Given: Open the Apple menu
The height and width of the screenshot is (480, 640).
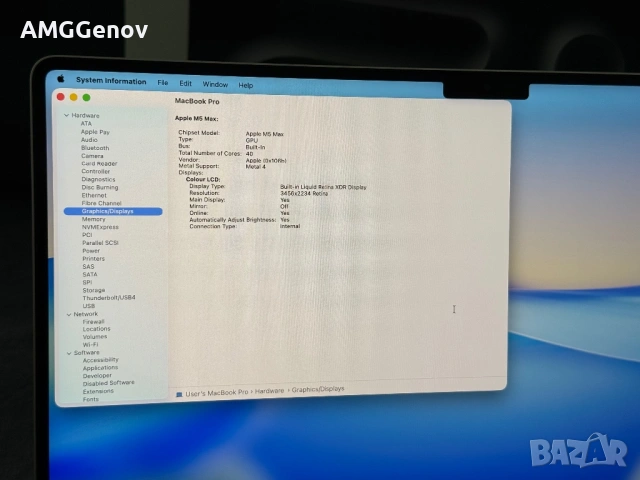Looking at the screenshot, I should (x=61, y=79).
